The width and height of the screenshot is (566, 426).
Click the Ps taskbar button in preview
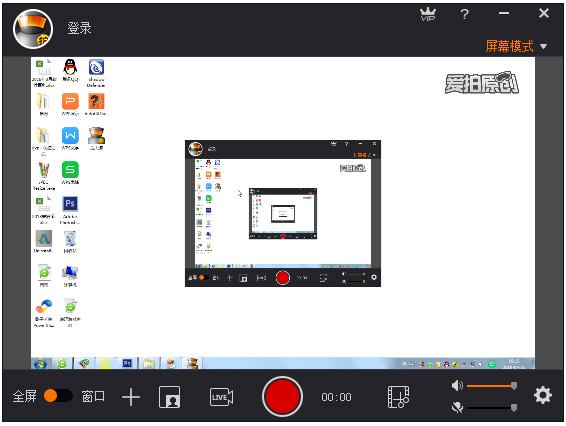(x=127, y=364)
